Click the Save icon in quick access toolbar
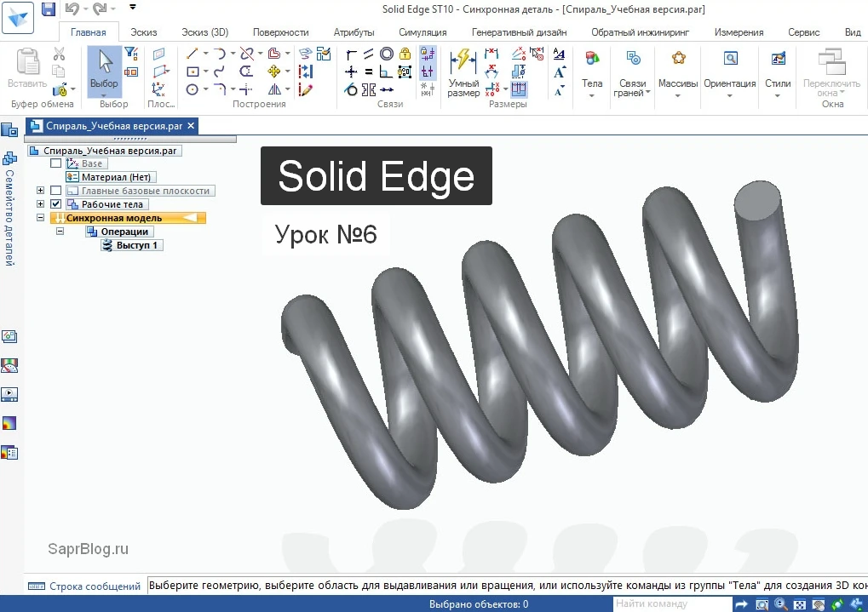 click(49, 9)
